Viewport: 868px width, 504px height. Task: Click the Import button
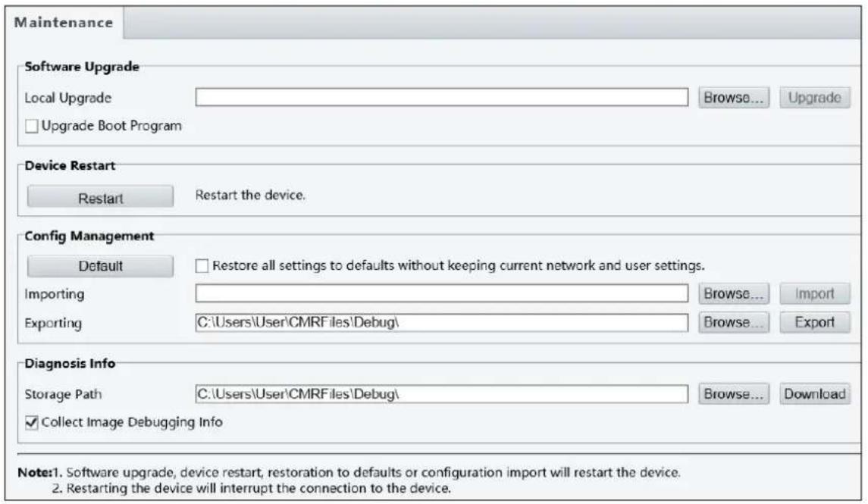tap(815, 294)
